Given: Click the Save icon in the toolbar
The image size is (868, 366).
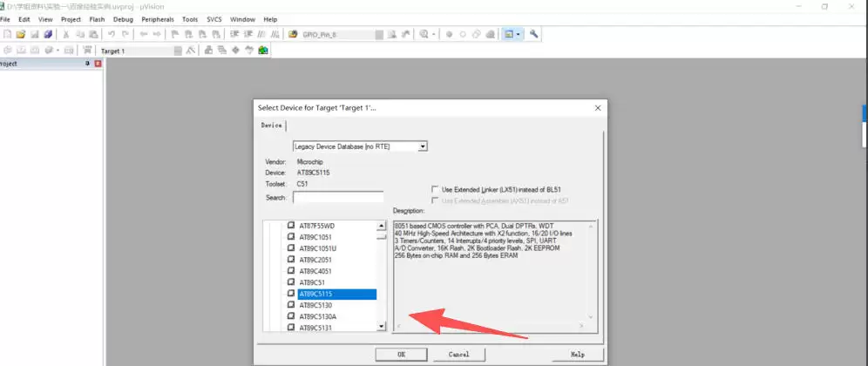Looking at the screenshot, I should click(x=34, y=34).
